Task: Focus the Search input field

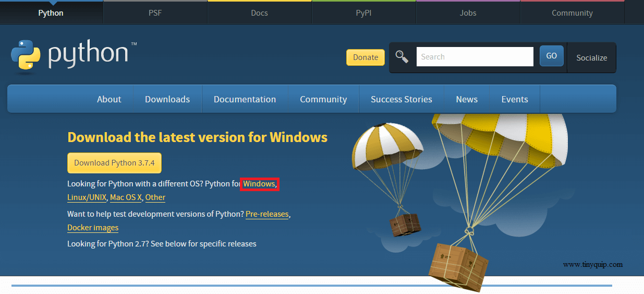Action: pyautogui.click(x=475, y=57)
